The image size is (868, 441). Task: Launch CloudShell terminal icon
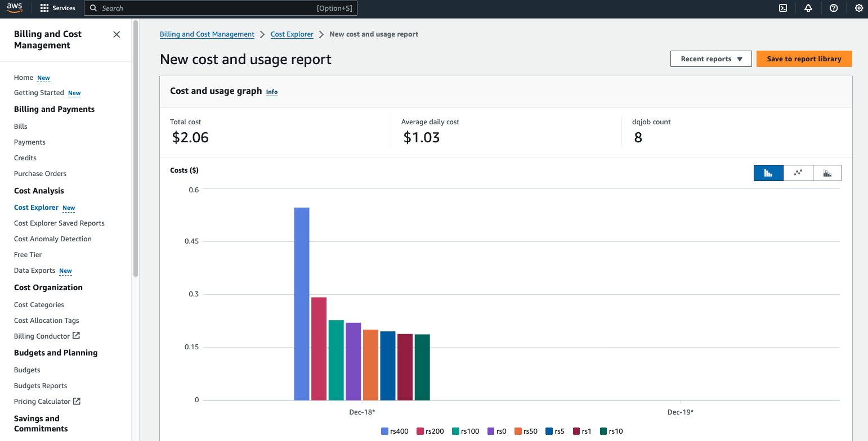coord(783,8)
